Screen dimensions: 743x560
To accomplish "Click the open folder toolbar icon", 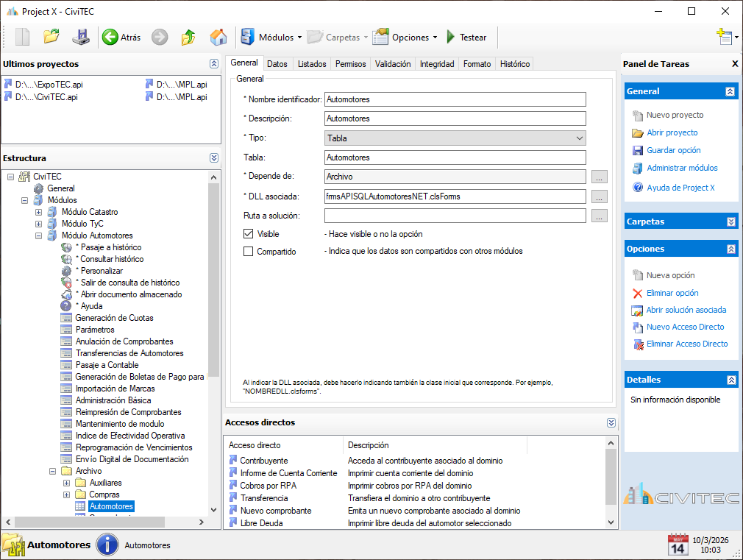I will pyautogui.click(x=51, y=37).
